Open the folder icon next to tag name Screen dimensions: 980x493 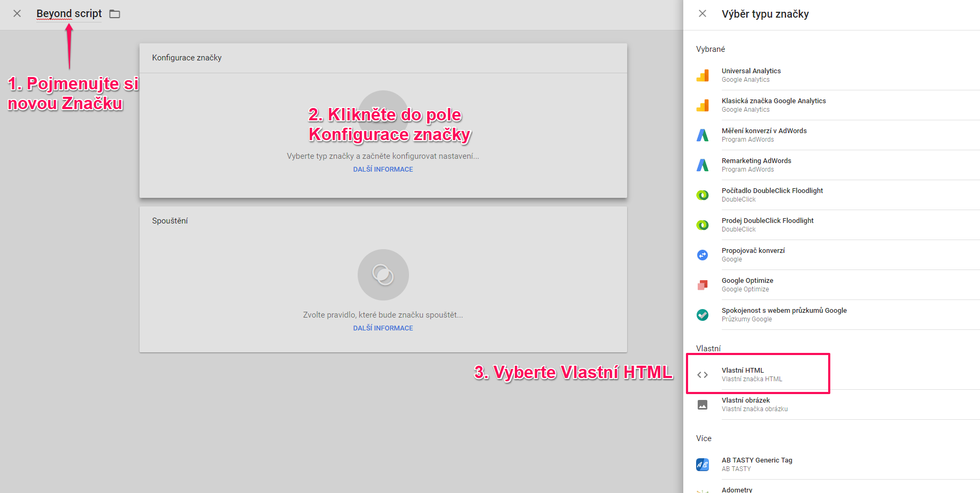coord(114,14)
